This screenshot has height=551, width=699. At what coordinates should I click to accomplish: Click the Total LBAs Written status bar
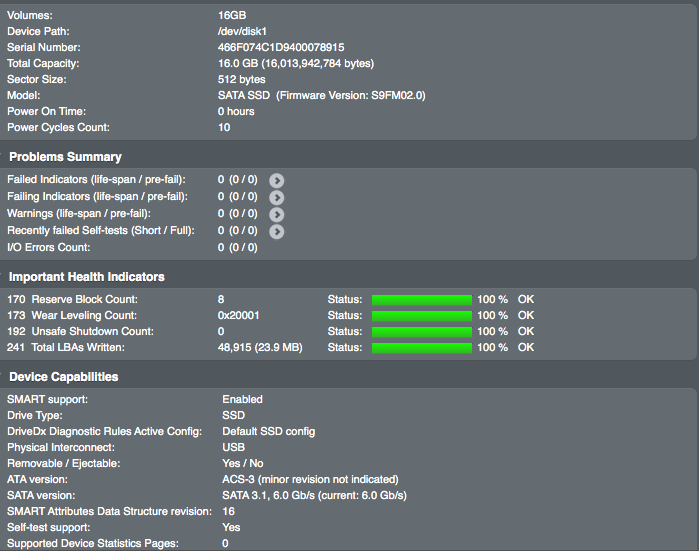tap(421, 348)
